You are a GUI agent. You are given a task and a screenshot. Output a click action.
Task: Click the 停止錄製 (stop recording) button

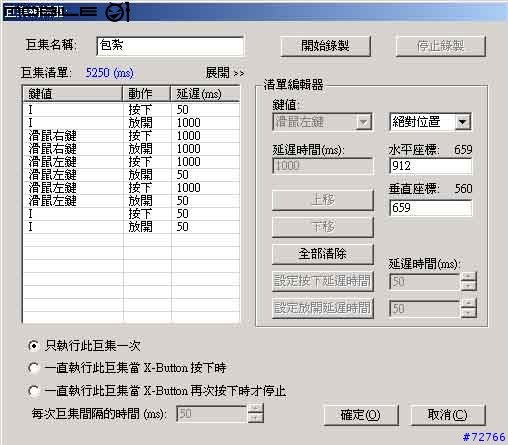coord(440,46)
